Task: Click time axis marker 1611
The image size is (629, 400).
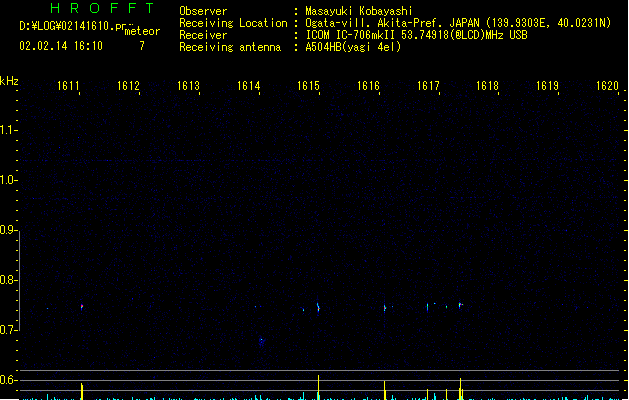Action: tap(68, 86)
